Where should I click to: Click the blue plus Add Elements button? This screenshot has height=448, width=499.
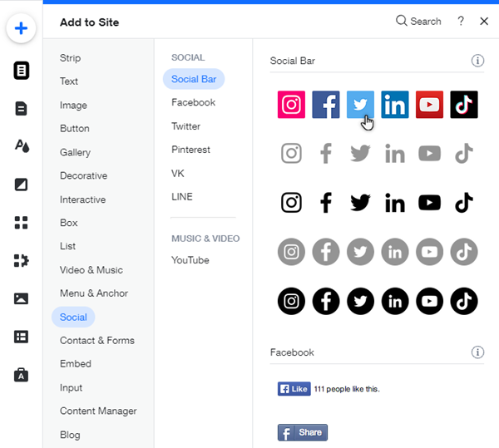[21, 28]
